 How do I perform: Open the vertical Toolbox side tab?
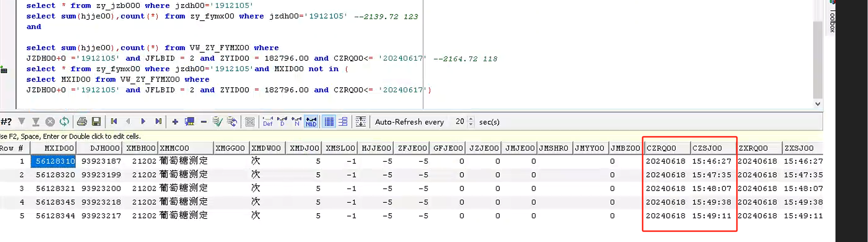pyautogui.click(x=832, y=22)
